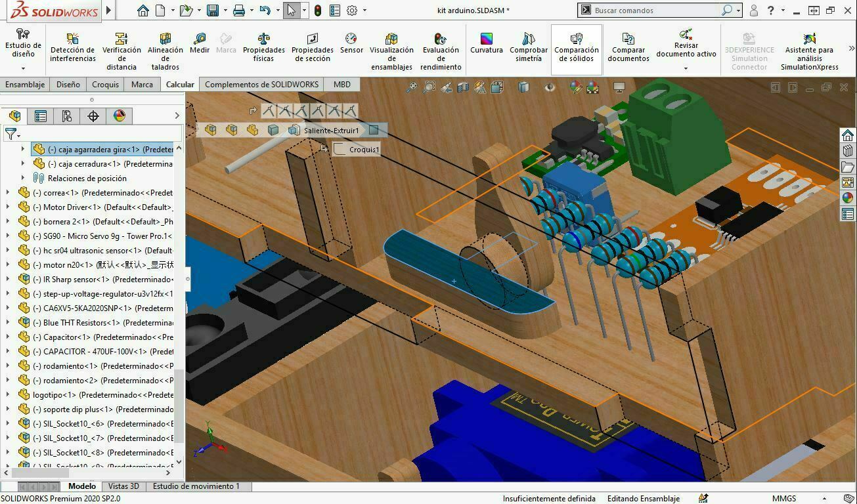The image size is (857, 504).
Task: Select Blue THT Resistors<1> in tree
Action: 102,323
